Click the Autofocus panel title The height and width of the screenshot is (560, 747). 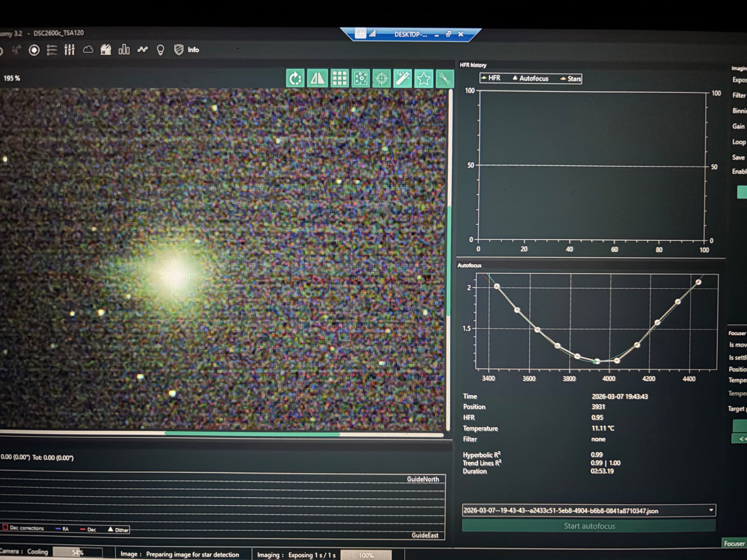point(469,265)
